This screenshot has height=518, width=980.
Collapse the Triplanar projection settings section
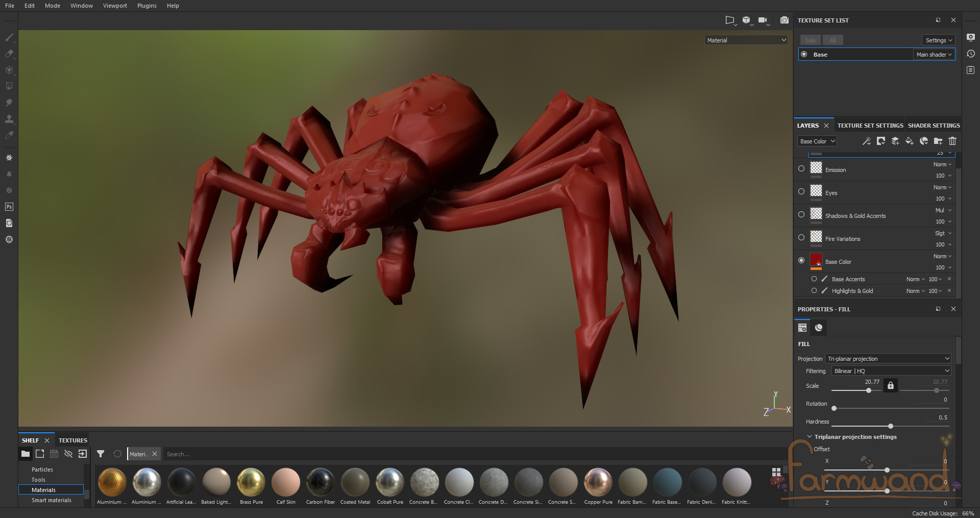810,437
